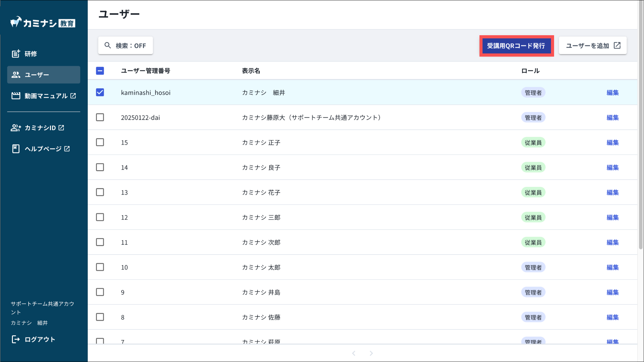The height and width of the screenshot is (362, 644).
Task: Check the checkbox for user 15
Action: click(x=100, y=142)
